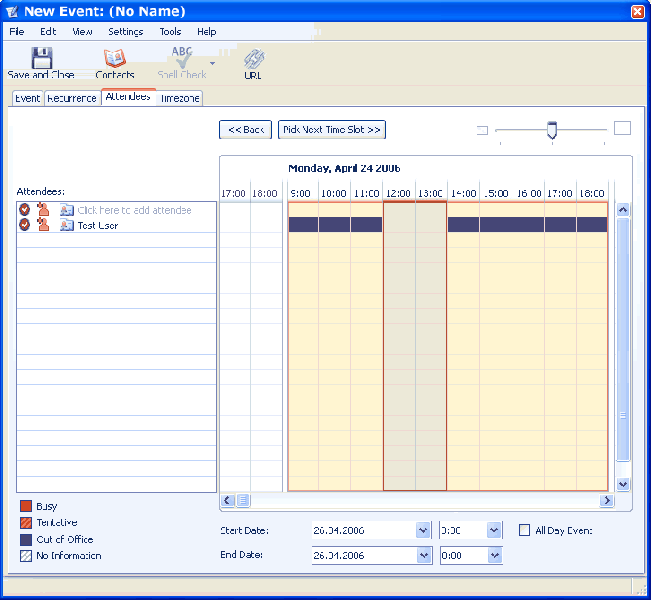651x600 pixels.
Task: Click the selected 12:00-14:00 time slot block
Action: click(x=415, y=346)
